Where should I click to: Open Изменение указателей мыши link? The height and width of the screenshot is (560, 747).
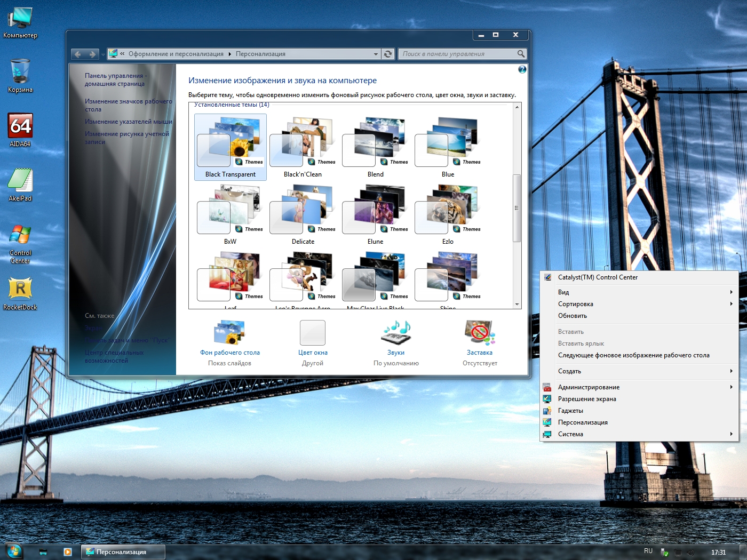[128, 122]
